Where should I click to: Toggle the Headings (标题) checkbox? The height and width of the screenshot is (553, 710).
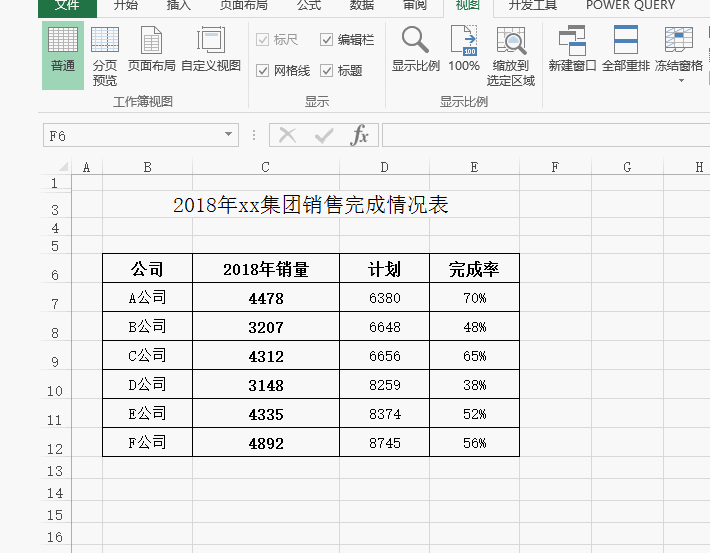coord(326,71)
